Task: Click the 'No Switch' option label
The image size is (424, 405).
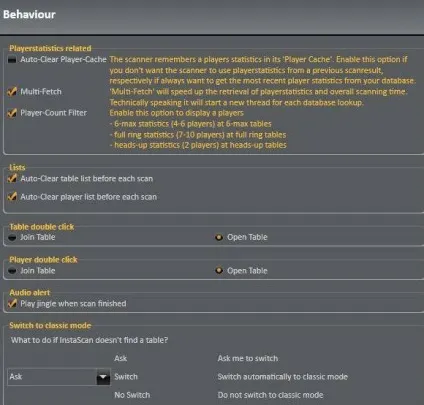Action: (x=132, y=395)
